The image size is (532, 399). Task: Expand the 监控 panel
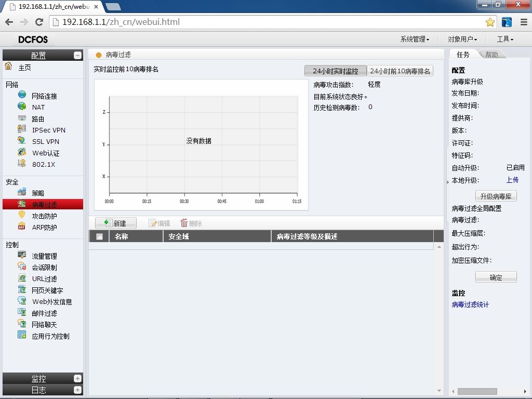[x=78, y=378]
